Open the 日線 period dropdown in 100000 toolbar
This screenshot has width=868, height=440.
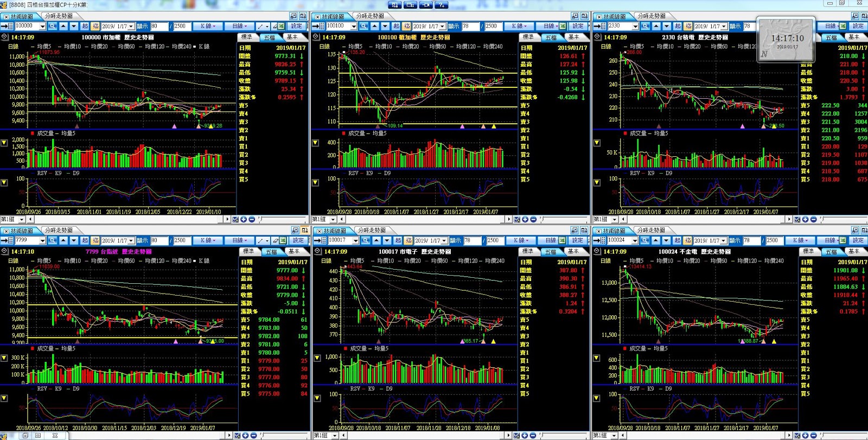(x=239, y=26)
